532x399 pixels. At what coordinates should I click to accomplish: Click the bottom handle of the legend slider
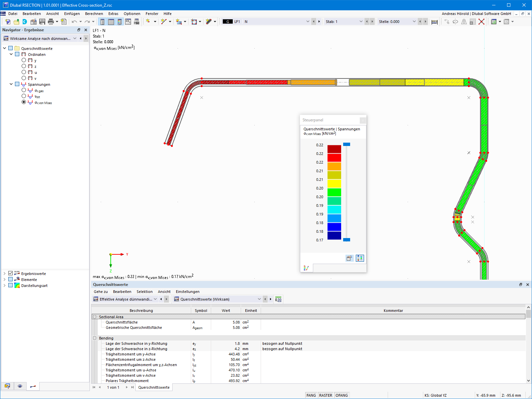346,240
